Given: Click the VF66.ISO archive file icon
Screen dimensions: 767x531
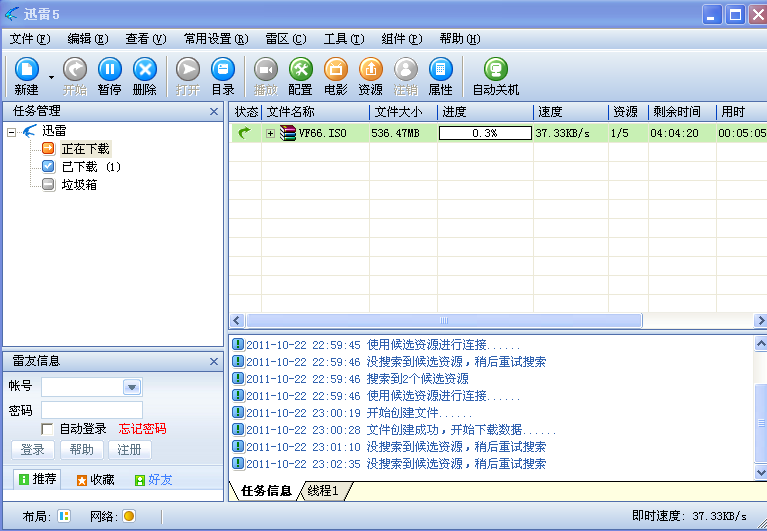Looking at the screenshot, I should tap(288, 133).
